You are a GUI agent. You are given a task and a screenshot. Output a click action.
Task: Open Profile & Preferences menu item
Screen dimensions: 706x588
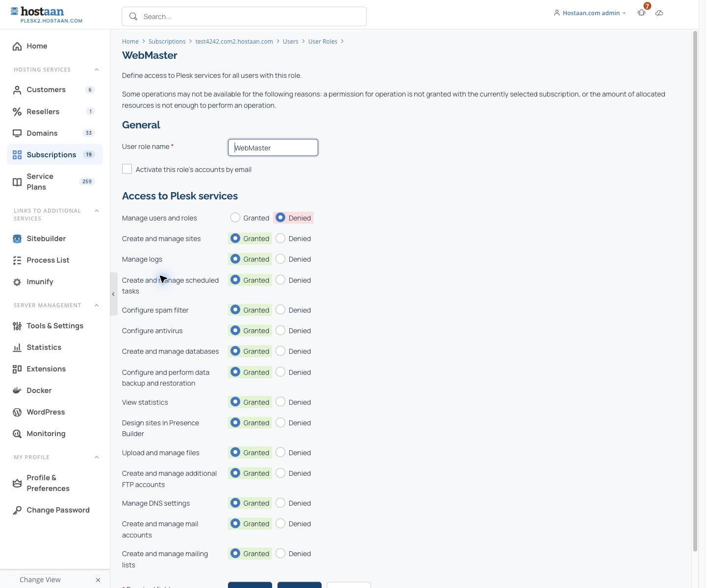(55, 483)
